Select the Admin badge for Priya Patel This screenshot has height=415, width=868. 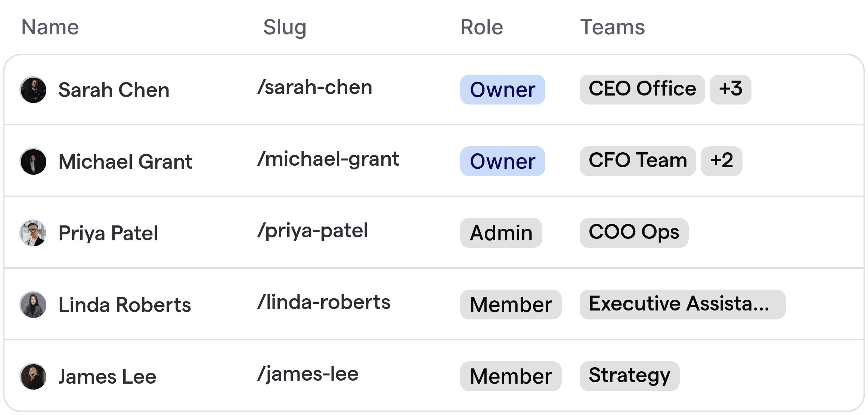501,233
